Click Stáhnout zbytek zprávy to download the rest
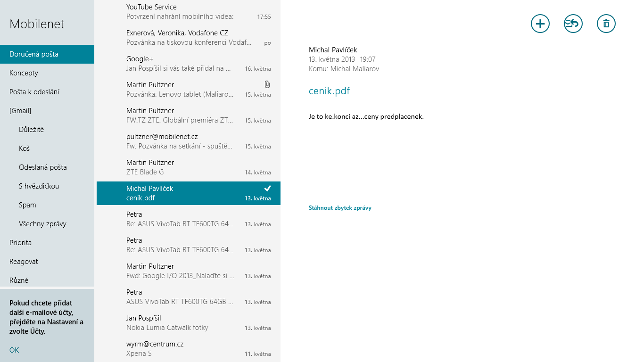 (340, 207)
